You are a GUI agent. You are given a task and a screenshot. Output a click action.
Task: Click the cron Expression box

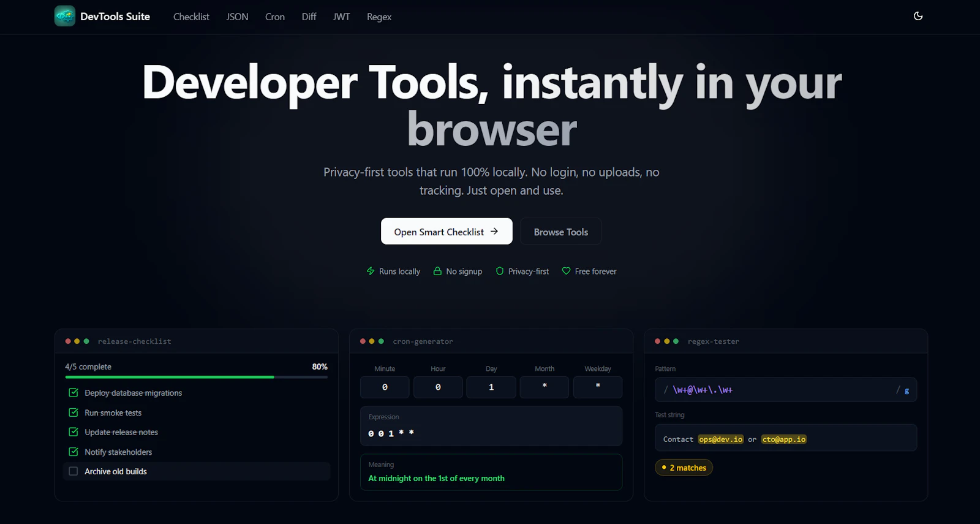(491, 426)
